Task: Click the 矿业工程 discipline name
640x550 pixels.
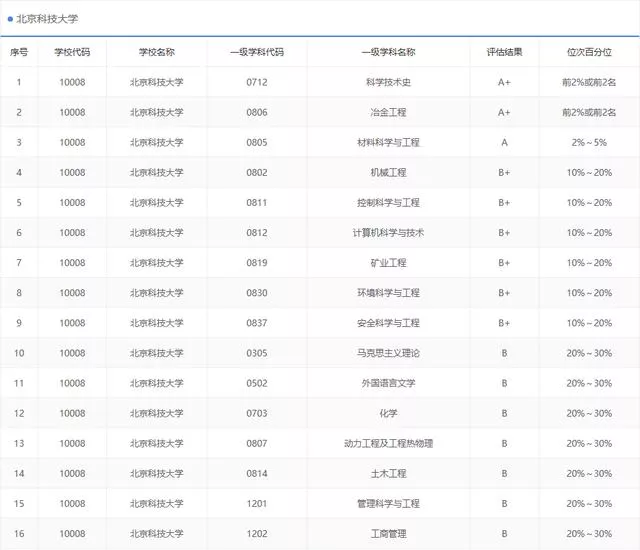Action: point(388,262)
